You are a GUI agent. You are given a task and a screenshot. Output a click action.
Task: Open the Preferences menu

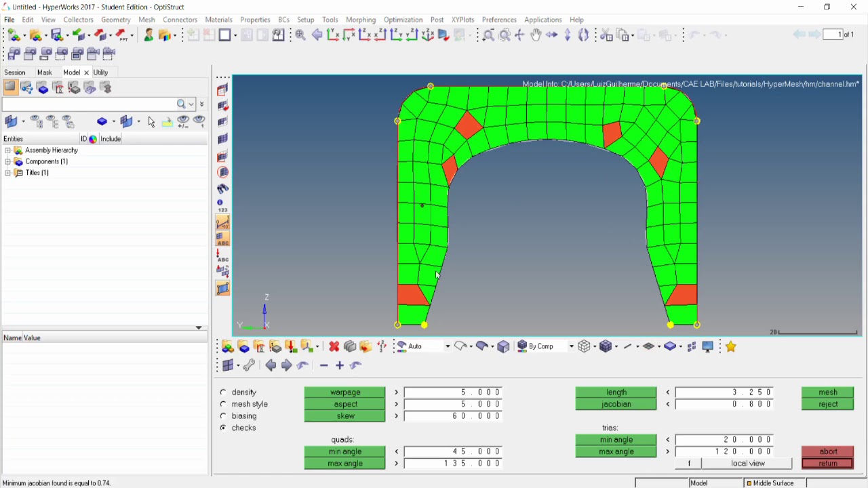point(499,20)
